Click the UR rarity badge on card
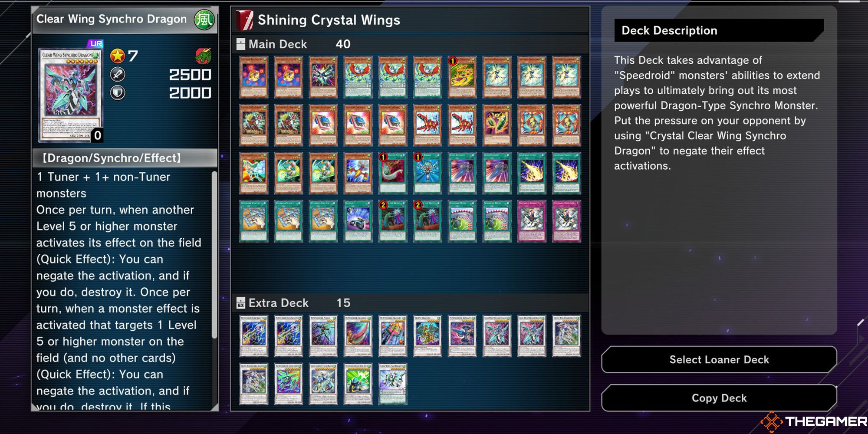868x434 pixels. pos(95,43)
